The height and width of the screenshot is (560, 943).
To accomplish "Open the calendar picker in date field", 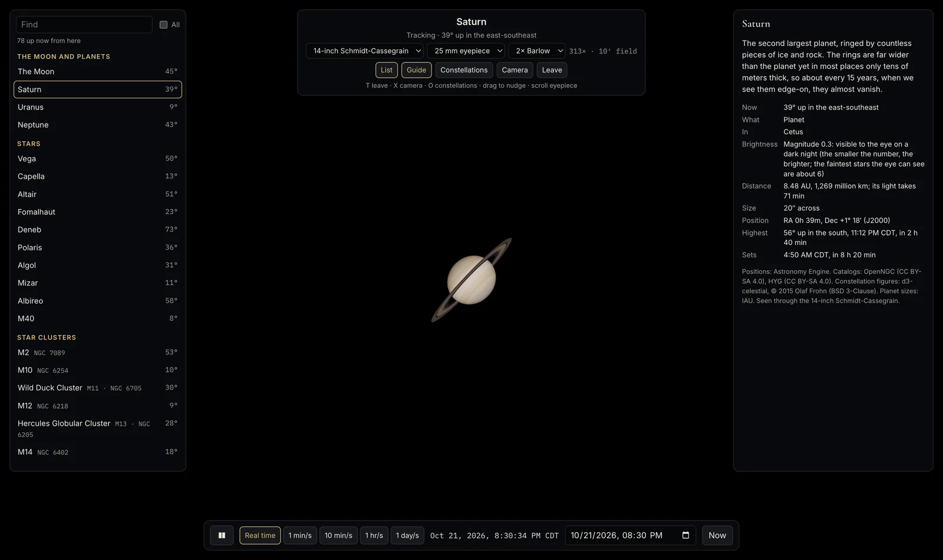I will (685, 535).
